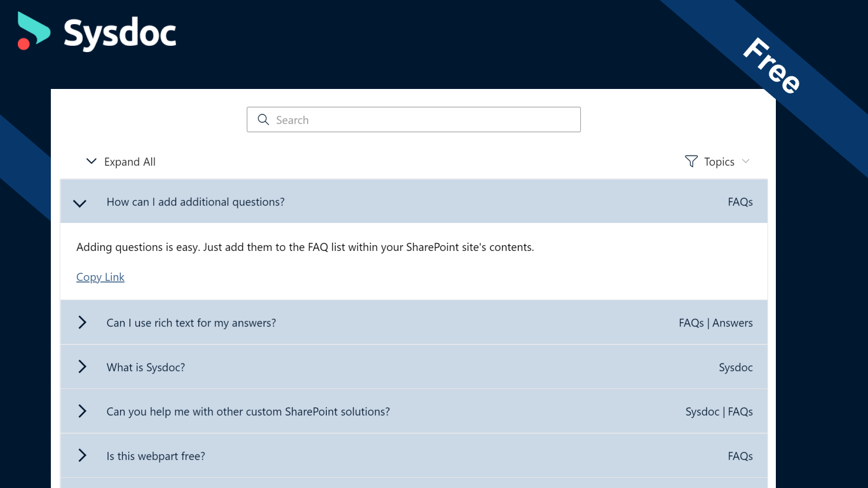Click the 'FAQs | Answers' topic label
The height and width of the screenshot is (488, 868).
[715, 322]
